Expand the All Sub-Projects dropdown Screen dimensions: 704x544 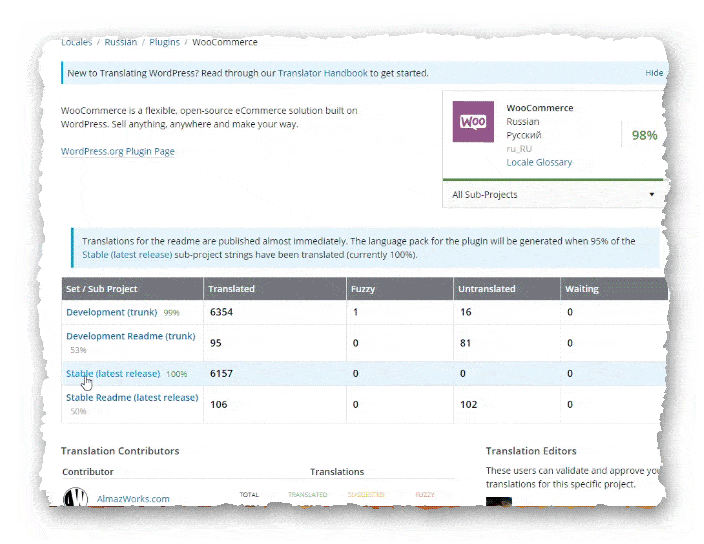[x=553, y=195]
